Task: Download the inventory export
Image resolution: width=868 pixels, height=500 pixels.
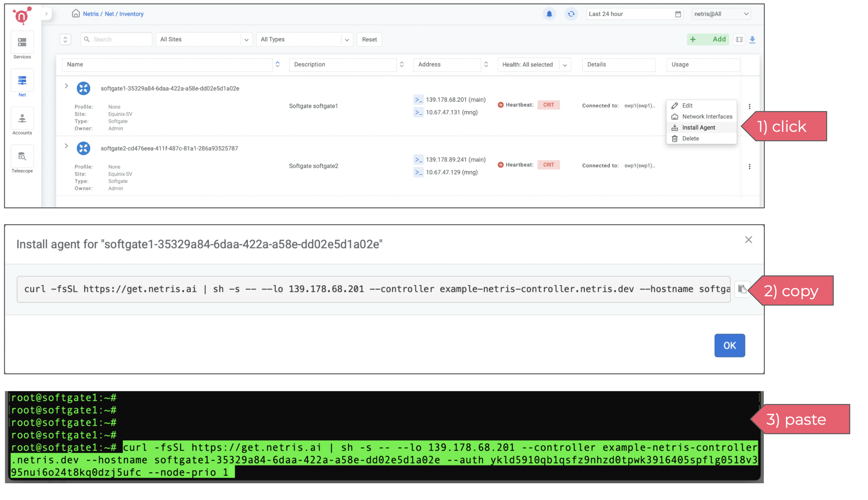Action: (x=753, y=39)
